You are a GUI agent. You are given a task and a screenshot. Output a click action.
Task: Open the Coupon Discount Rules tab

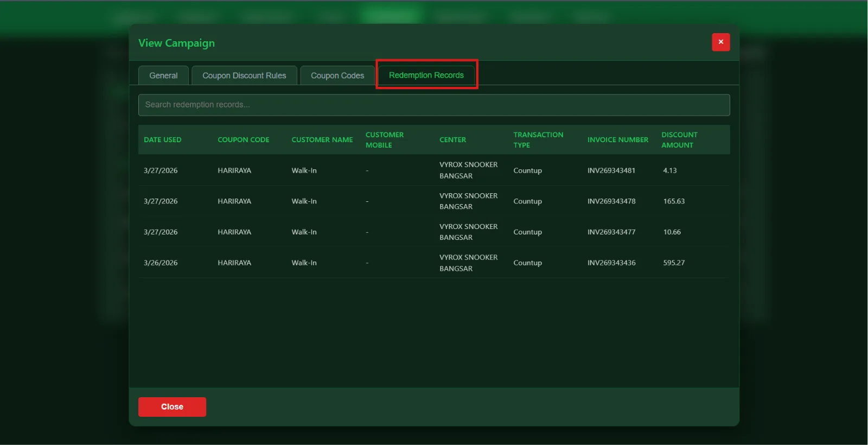tap(244, 75)
